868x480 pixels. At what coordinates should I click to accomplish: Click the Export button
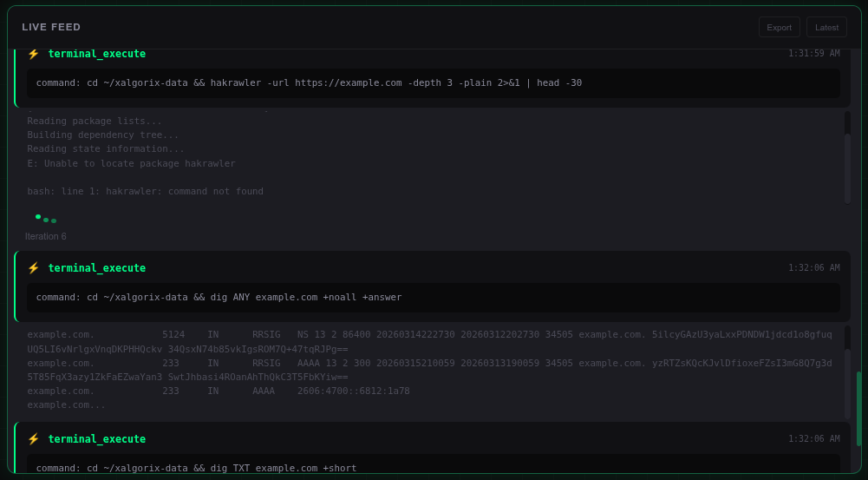(x=779, y=27)
